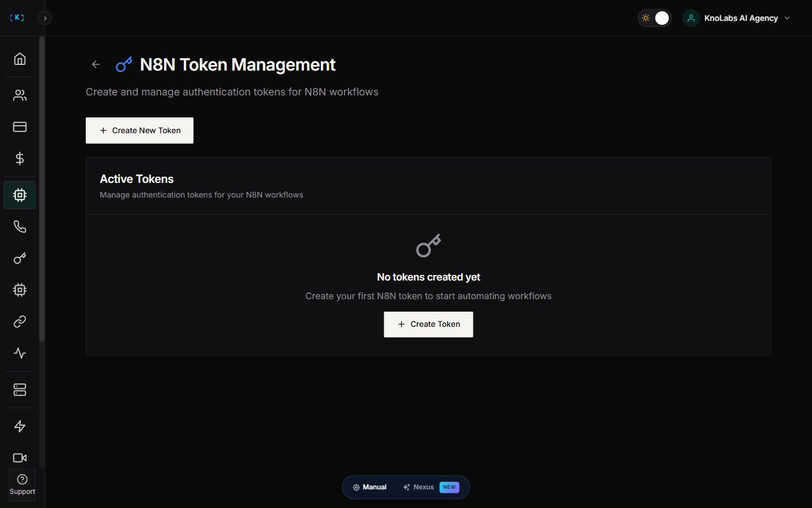Open Support help button
The height and width of the screenshot is (508, 812).
point(22,485)
